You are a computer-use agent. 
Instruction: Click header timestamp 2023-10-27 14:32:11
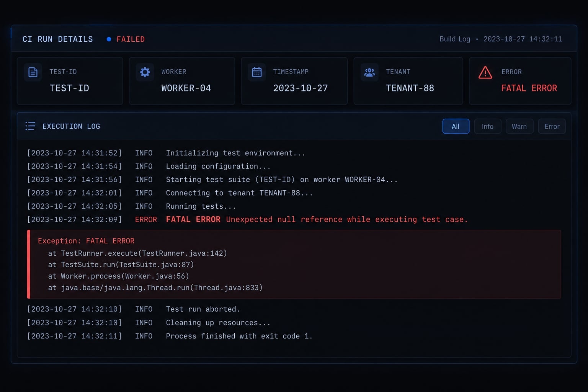click(523, 39)
